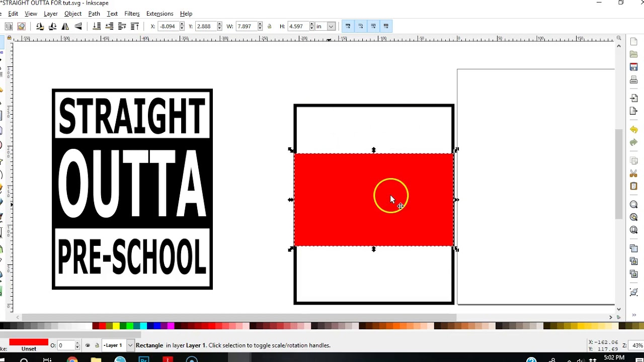Toggle Layer 1 lock
This screenshot has height=362, width=644.
(x=97, y=345)
